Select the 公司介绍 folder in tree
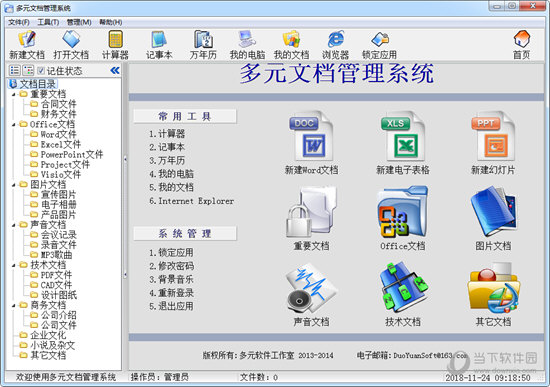The image size is (550, 387). pyautogui.click(x=53, y=315)
